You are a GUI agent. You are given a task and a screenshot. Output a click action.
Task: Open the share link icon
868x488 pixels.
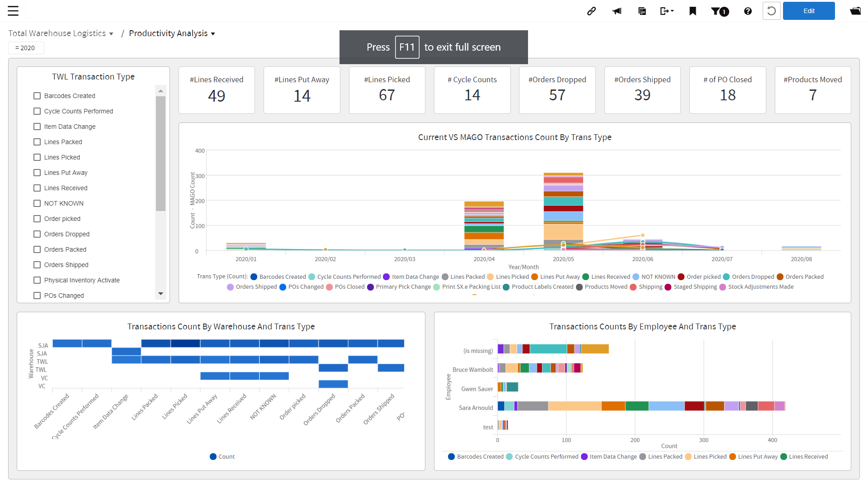click(591, 11)
